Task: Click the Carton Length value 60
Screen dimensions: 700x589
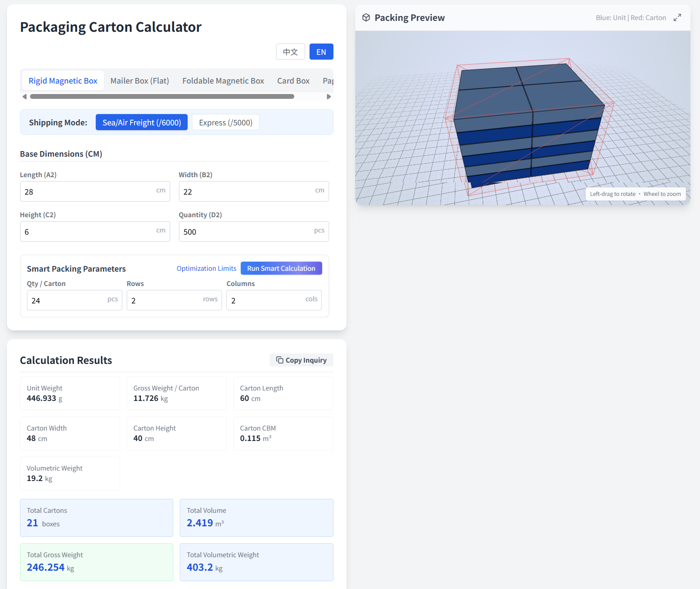Action: tap(245, 398)
